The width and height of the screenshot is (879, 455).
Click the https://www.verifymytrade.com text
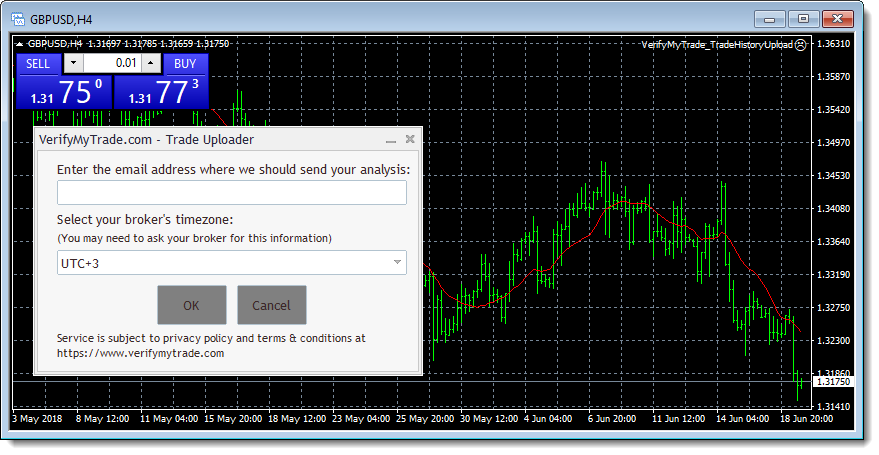pos(140,354)
